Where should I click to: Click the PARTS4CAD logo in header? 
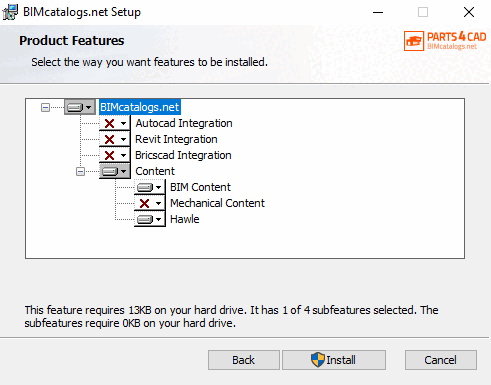tap(445, 41)
